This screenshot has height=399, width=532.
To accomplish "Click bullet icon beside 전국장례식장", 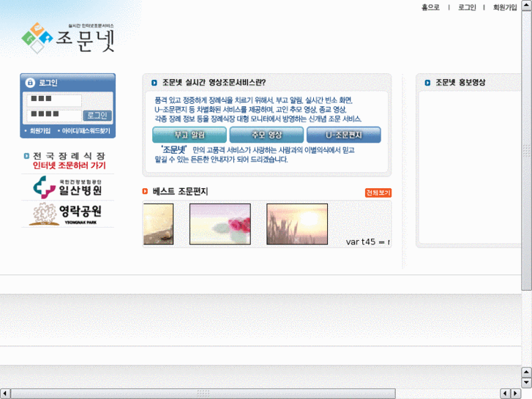I will 26,156.
